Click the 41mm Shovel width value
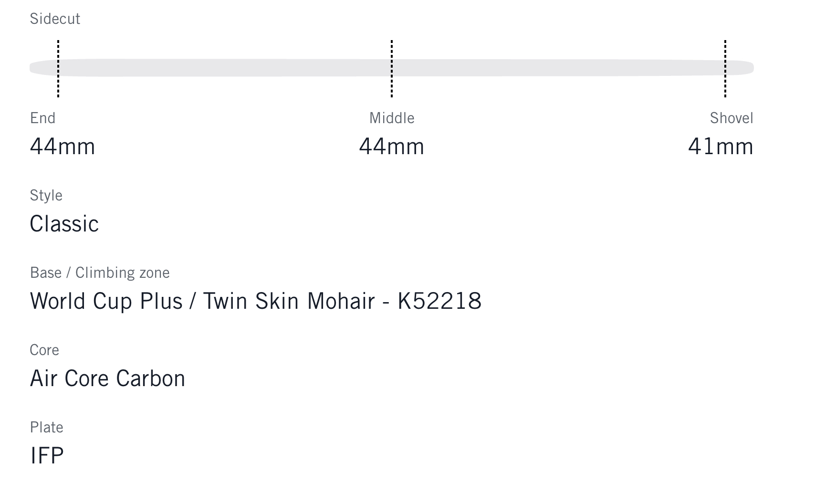 pos(721,147)
